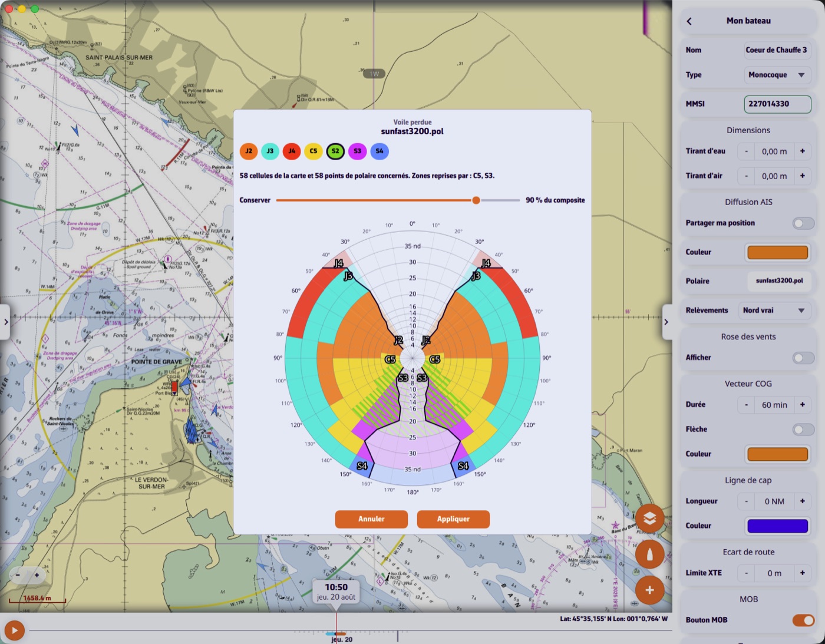Image resolution: width=825 pixels, height=644 pixels.
Task: Click the 10:50 timeline time marker
Action: pos(336,592)
